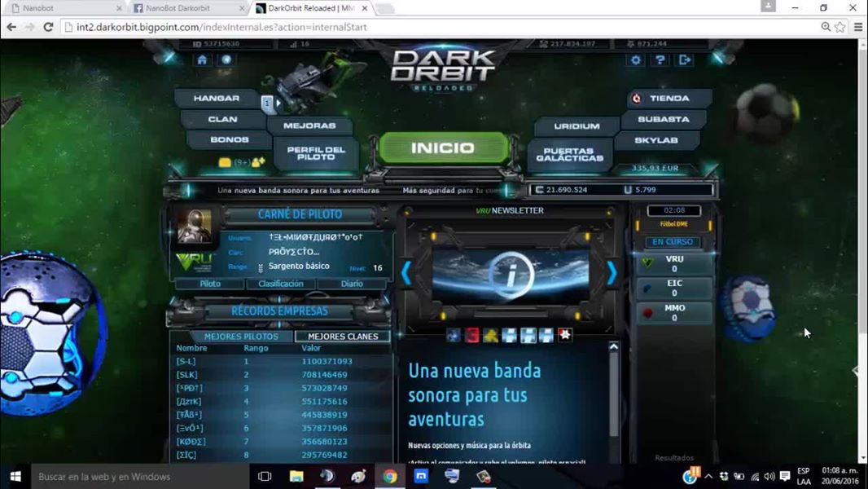
Task: Open the SUBASTA auction menu
Action: (x=663, y=120)
